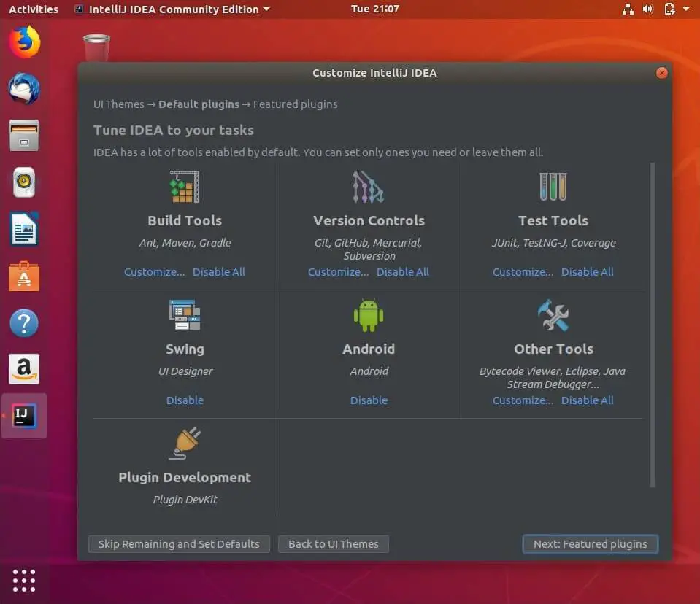Customize the Build Tools plugins
This screenshot has height=604, width=700.
click(154, 271)
